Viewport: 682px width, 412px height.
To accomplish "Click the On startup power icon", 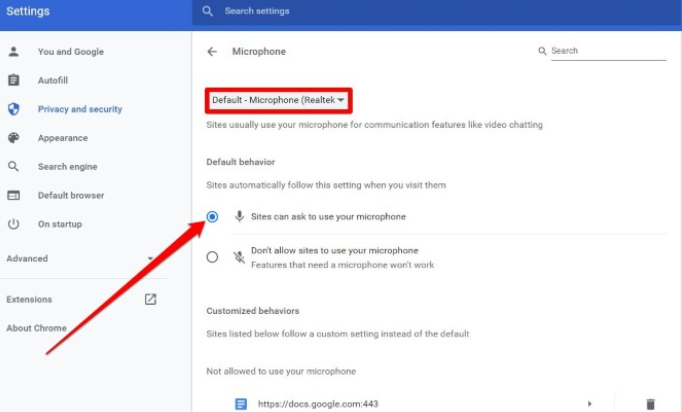I will (13, 224).
